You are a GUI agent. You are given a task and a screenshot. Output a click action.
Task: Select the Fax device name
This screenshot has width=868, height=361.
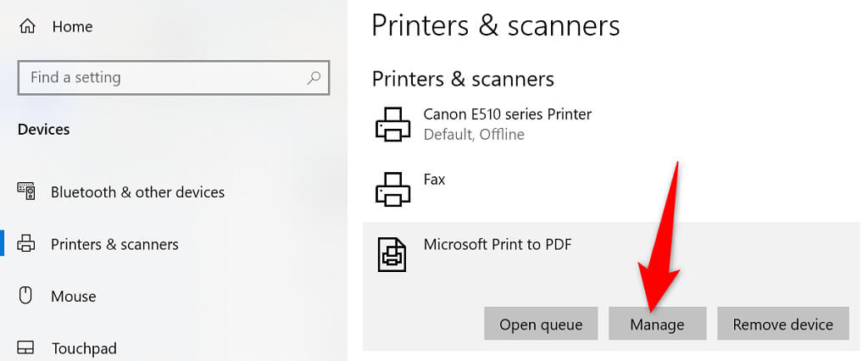[x=434, y=180]
